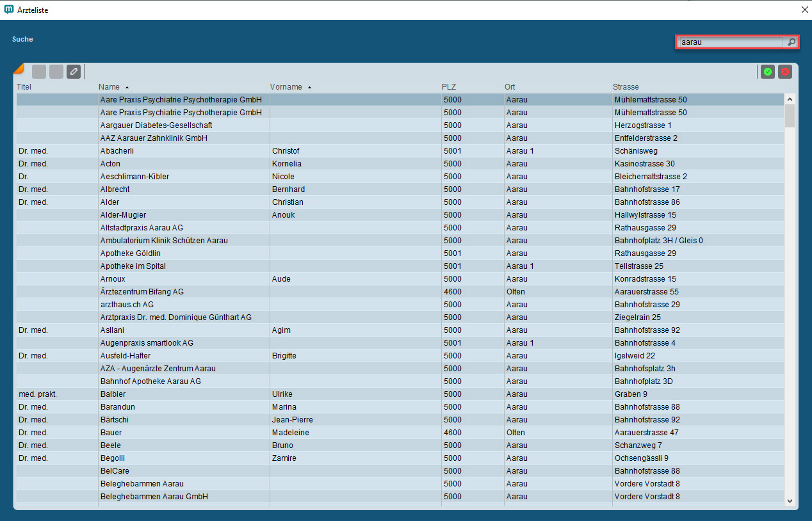Click the magnifying glass search icon
This screenshot has height=521, width=812.
coord(792,42)
